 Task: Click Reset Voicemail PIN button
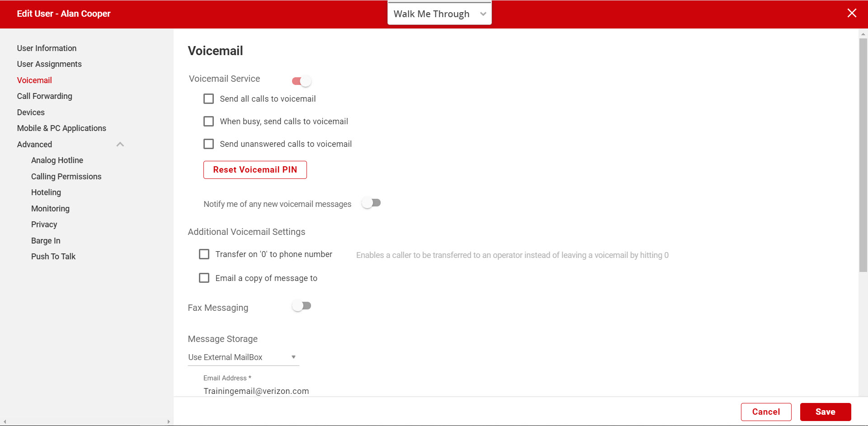coord(255,170)
